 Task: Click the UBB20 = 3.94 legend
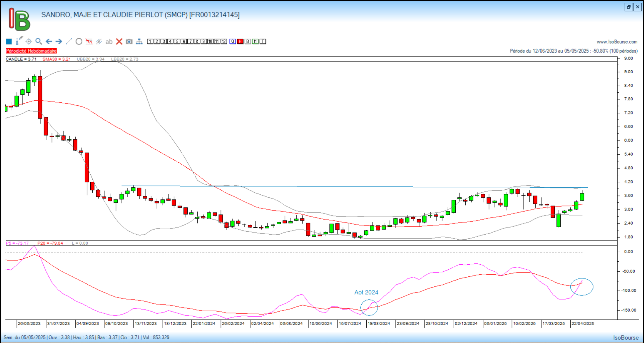(91, 59)
